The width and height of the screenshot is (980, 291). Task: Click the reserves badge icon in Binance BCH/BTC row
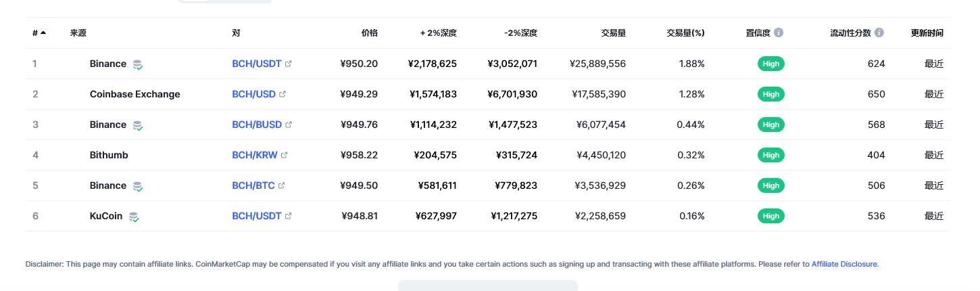pyautogui.click(x=138, y=186)
